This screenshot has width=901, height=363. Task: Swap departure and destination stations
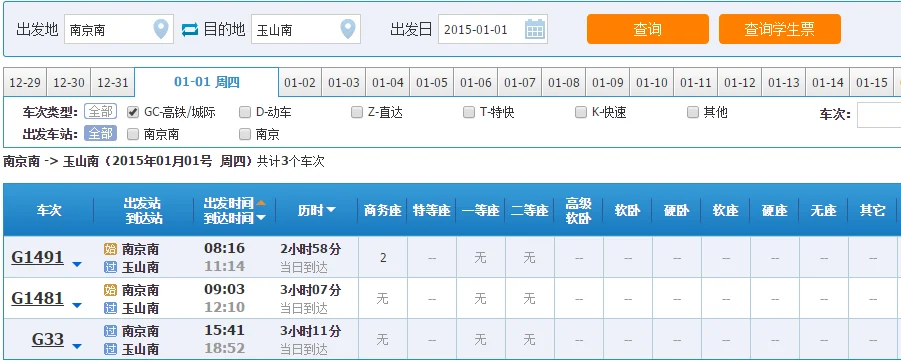190,29
